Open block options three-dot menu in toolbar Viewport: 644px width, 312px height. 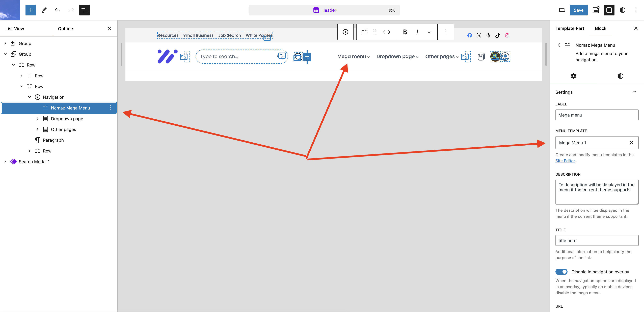click(x=445, y=32)
